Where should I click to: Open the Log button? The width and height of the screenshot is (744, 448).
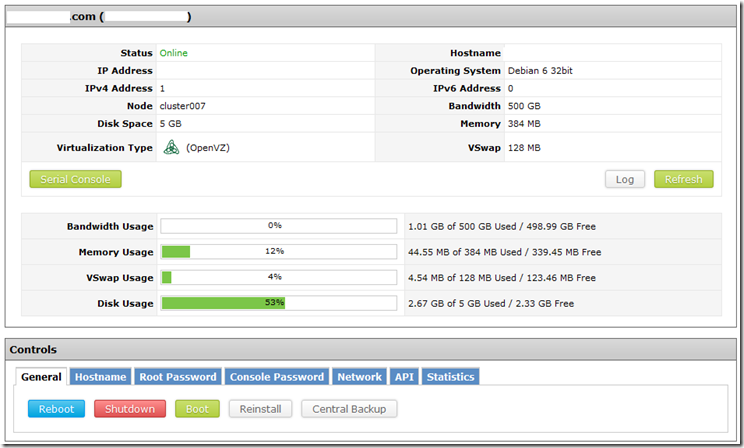tap(625, 179)
